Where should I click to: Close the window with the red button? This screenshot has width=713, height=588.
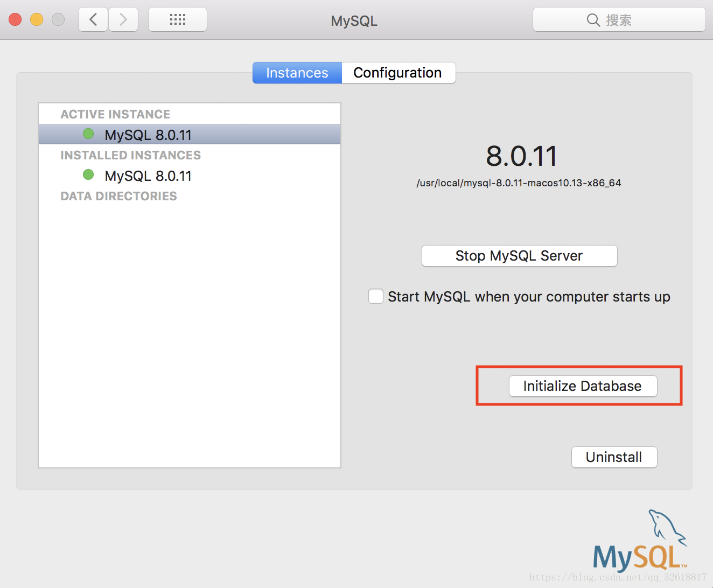(15, 20)
